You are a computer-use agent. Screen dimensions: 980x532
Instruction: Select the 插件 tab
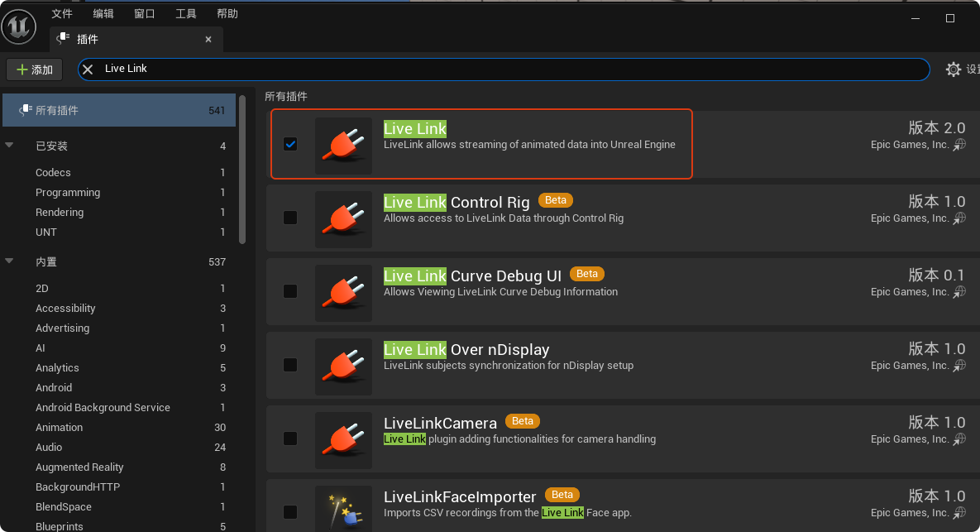pos(136,40)
